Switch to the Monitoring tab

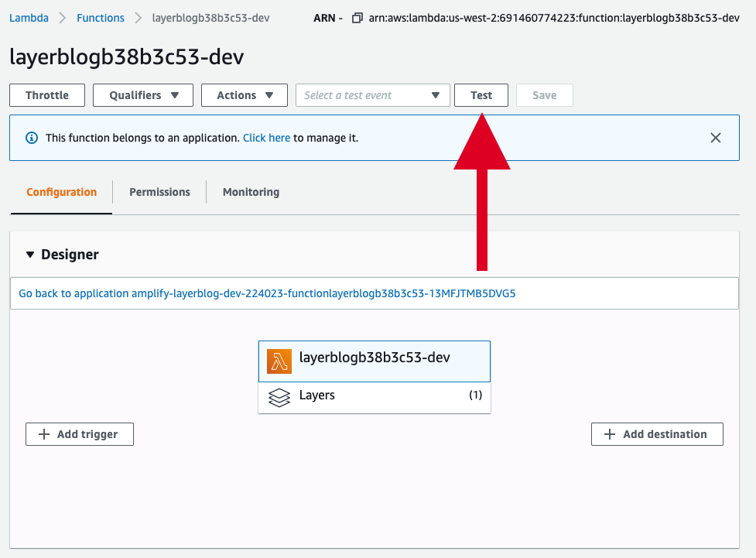(251, 192)
